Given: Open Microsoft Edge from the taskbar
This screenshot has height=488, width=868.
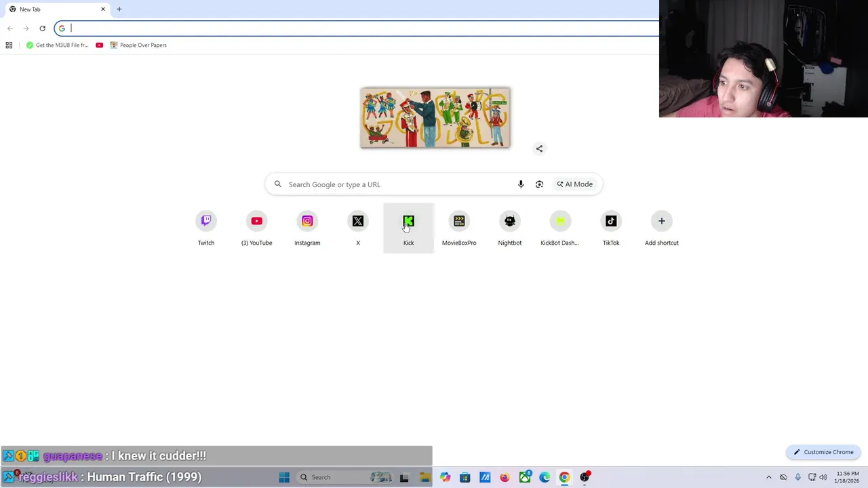Looking at the screenshot, I should [545, 477].
